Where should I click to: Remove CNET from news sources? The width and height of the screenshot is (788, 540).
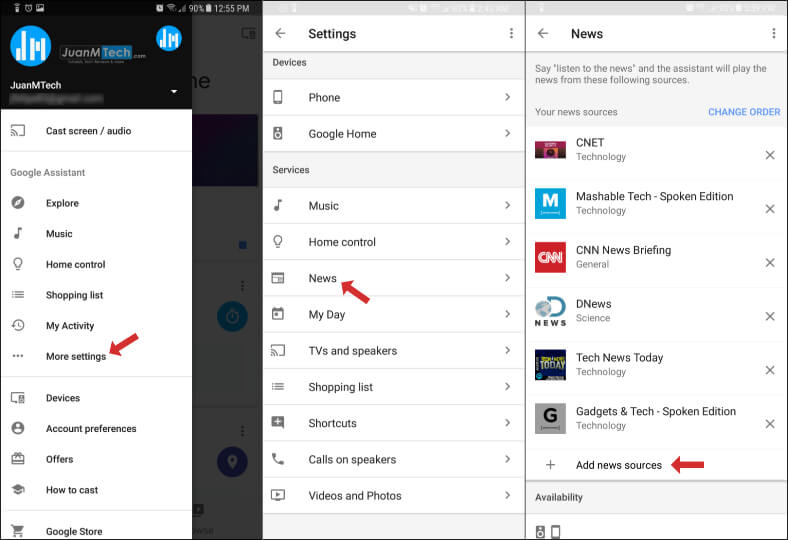pyautogui.click(x=770, y=155)
